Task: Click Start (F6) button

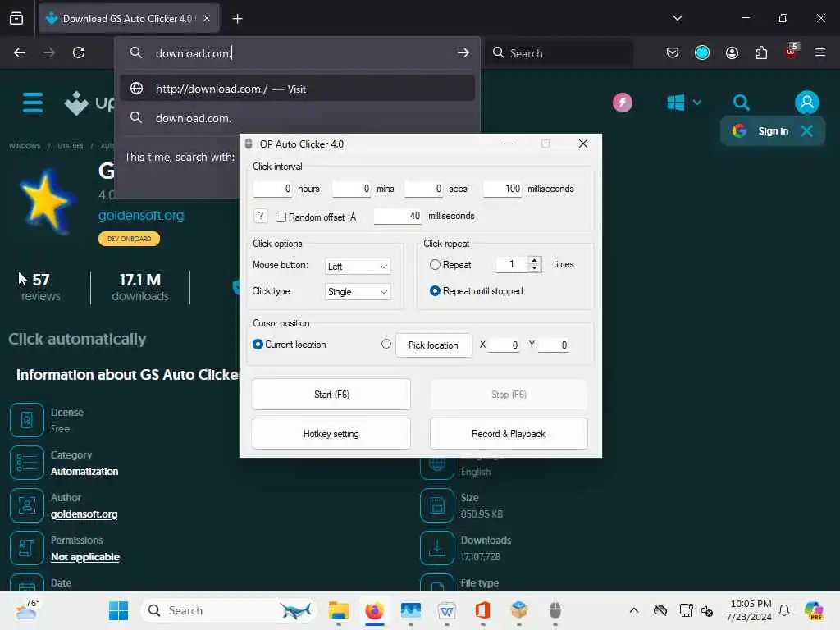Action: pyautogui.click(x=331, y=395)
